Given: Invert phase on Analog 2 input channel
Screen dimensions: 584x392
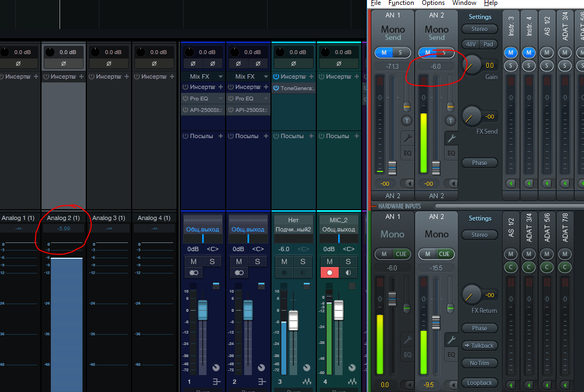Looking at the screenshot, I should [63, 64].
